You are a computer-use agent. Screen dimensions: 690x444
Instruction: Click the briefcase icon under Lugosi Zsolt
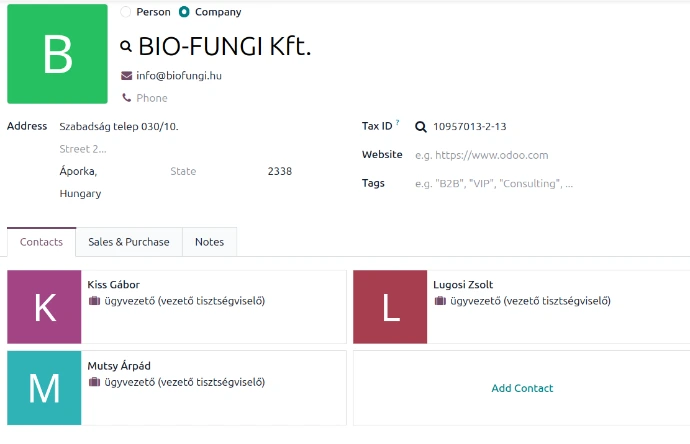click(440, 301)
